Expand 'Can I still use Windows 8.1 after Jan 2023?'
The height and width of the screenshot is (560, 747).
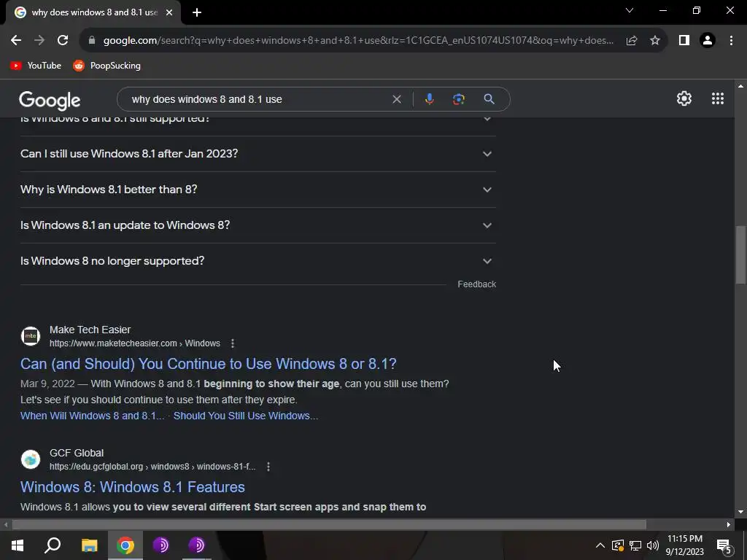click(x=258, y=154)
